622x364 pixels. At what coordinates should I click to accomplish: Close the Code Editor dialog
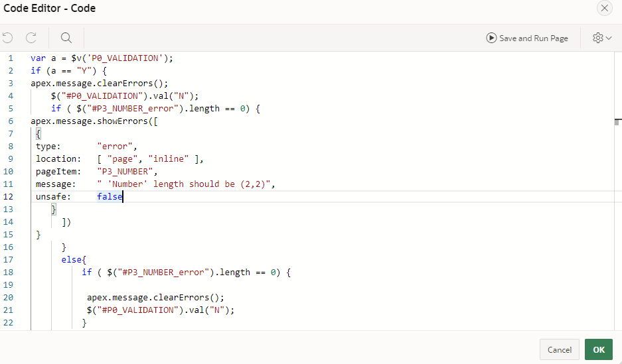[x=605, y=8]
